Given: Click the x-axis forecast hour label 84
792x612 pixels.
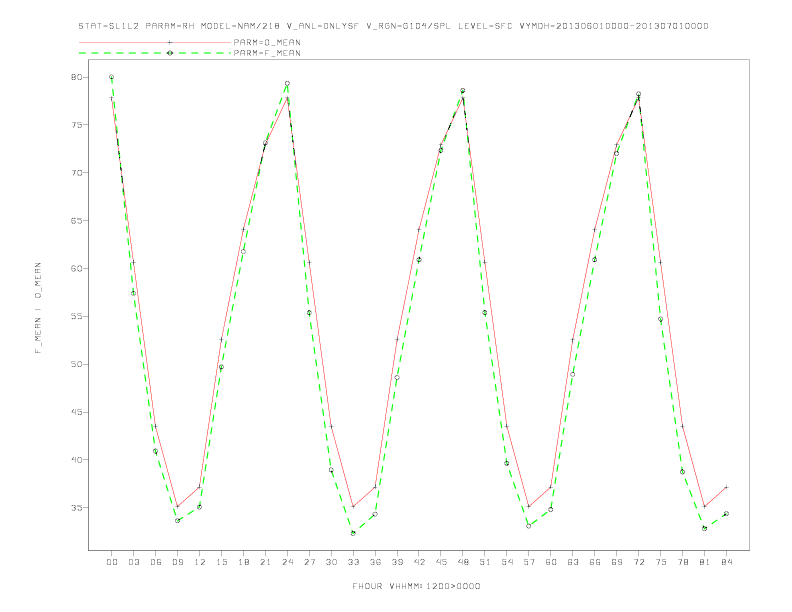Looking at the screenshot, I should [726, 562].
